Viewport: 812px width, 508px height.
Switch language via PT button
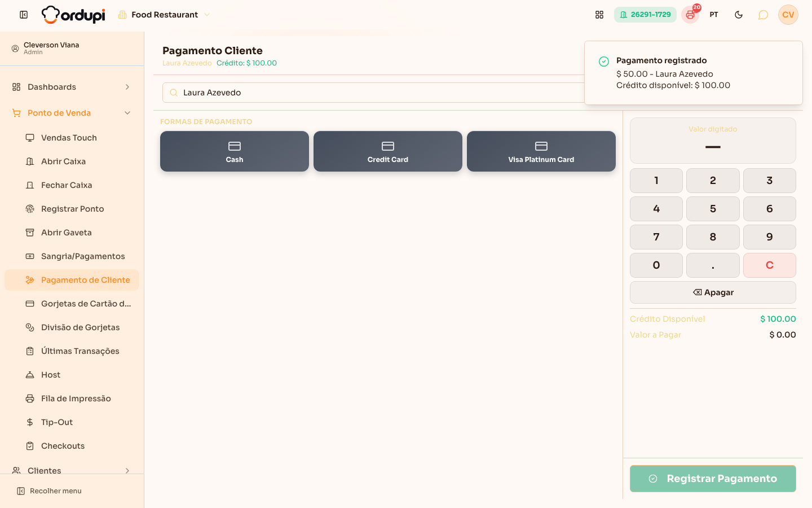point(714,15)
